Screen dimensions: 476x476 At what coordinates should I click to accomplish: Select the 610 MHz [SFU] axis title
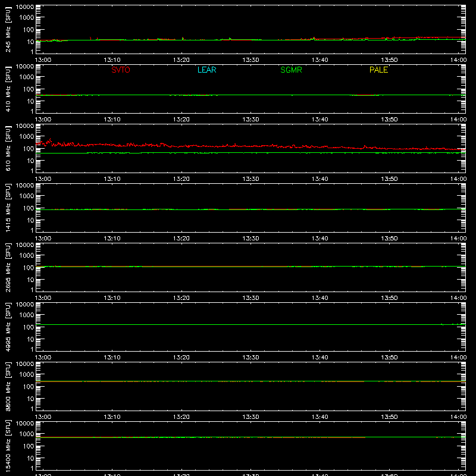8,149
